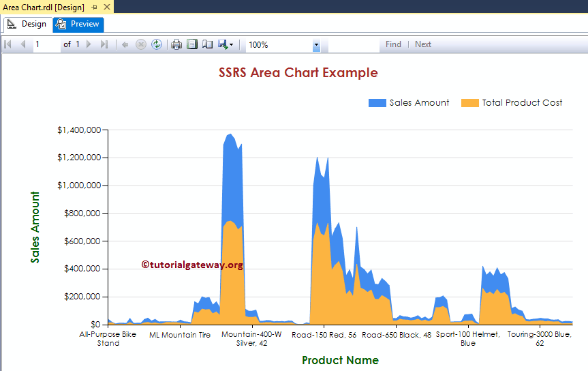
Task: Go to first page of report
Action: point(8,44)
